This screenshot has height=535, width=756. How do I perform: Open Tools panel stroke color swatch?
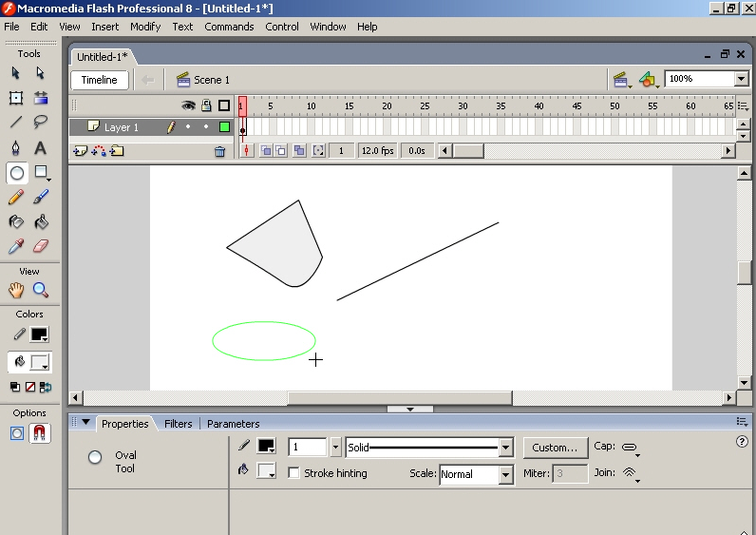(39, 334)
